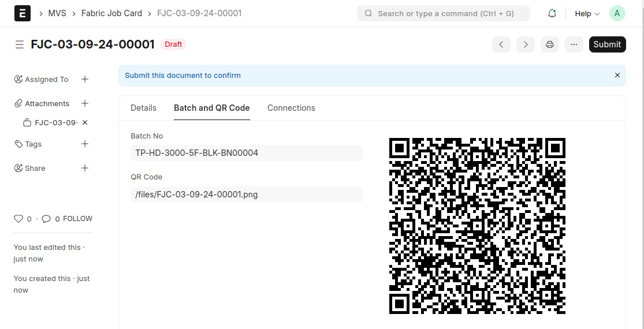
Task: Toggle the sidebar hamburger menu
Action: pos(20,44)
